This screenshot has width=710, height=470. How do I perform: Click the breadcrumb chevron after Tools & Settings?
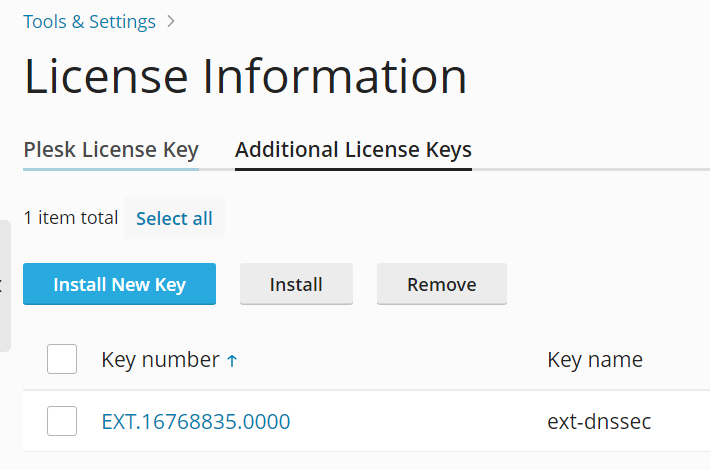click(x=171, y=21)
